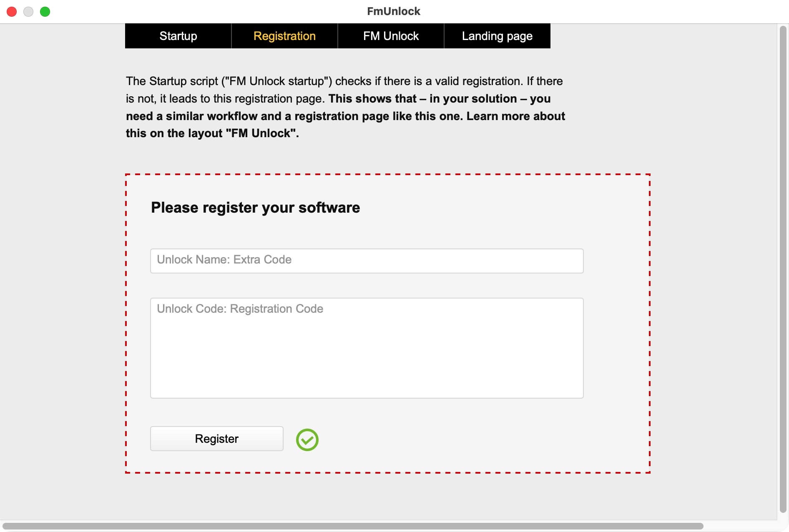Click the FmUnlock window title
The height and width of the screenshot is (532, 789).
point(393,11)
